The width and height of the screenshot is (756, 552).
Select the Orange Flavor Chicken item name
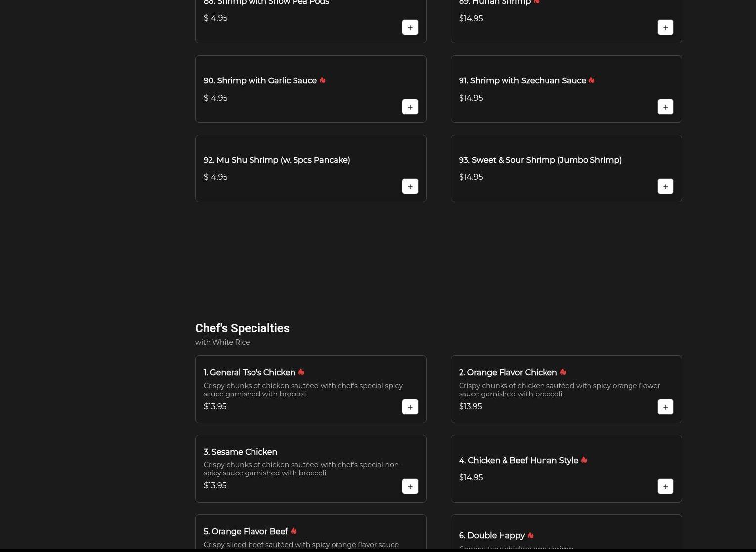coord(507,373)
